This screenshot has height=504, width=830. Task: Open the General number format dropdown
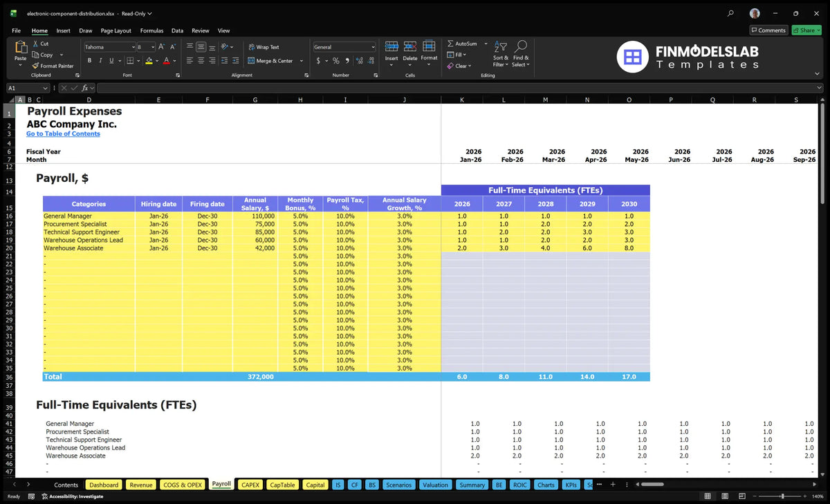[373, 47]
